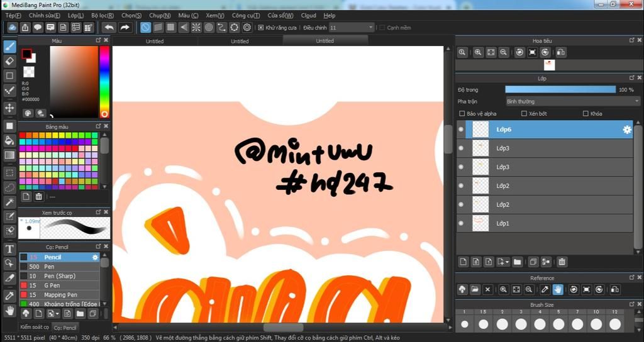
Task: Click the layer opacity Độ trong slider
Action: tap(560, 89)
